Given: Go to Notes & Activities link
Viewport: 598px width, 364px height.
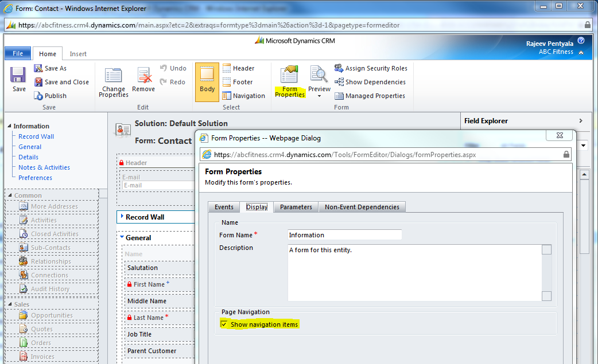Looking at the screenshot, I should (x=44, y=167).
